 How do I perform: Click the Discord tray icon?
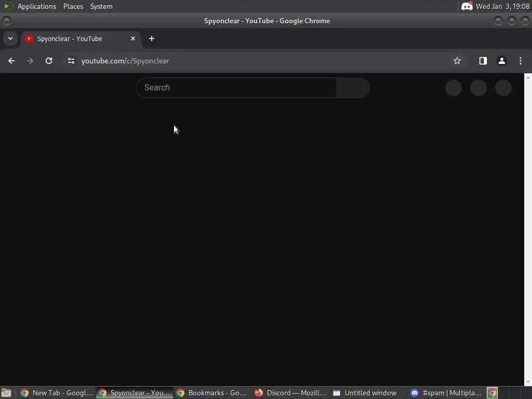[x=467, y=6]
